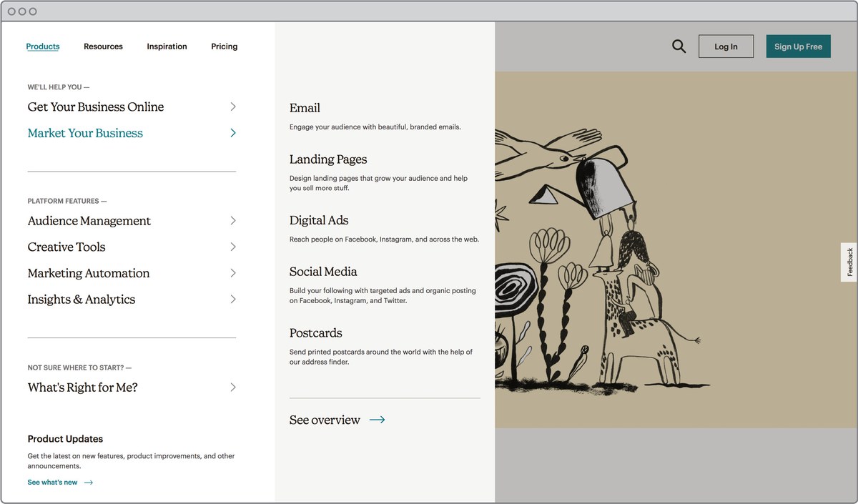Click the search magnifier icon

[679, 46]
